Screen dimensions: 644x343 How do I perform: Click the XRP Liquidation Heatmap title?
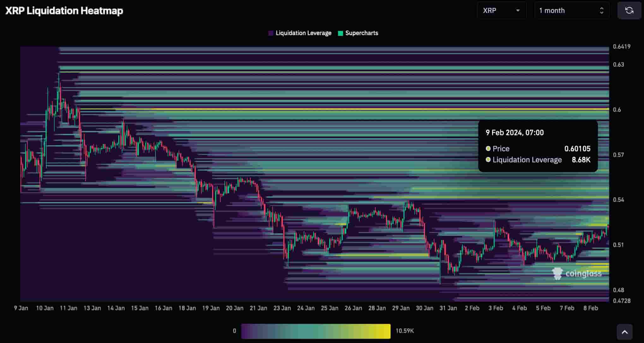coord(64,11)
